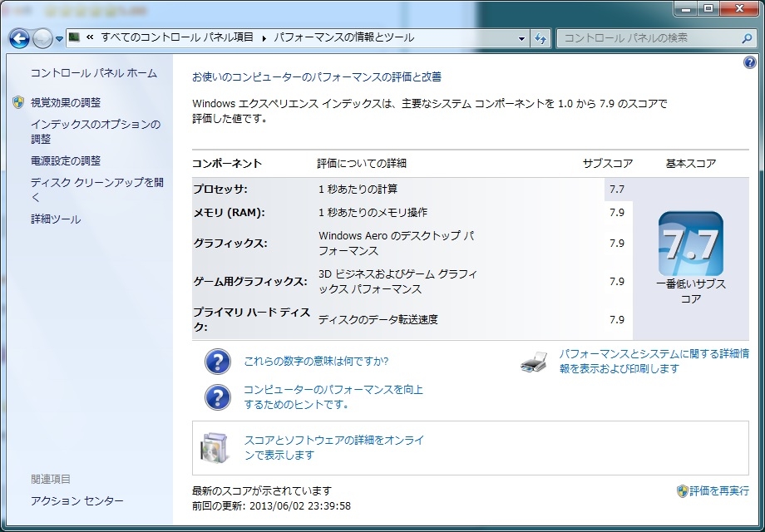Click question mark icon beside これらの数字の意味は何ですか

point(218,362)
